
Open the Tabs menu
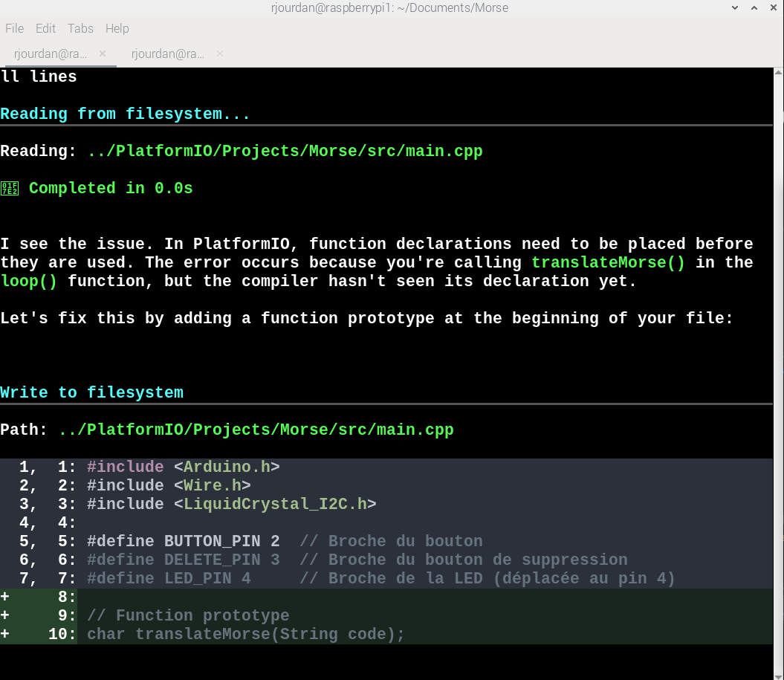80,28
